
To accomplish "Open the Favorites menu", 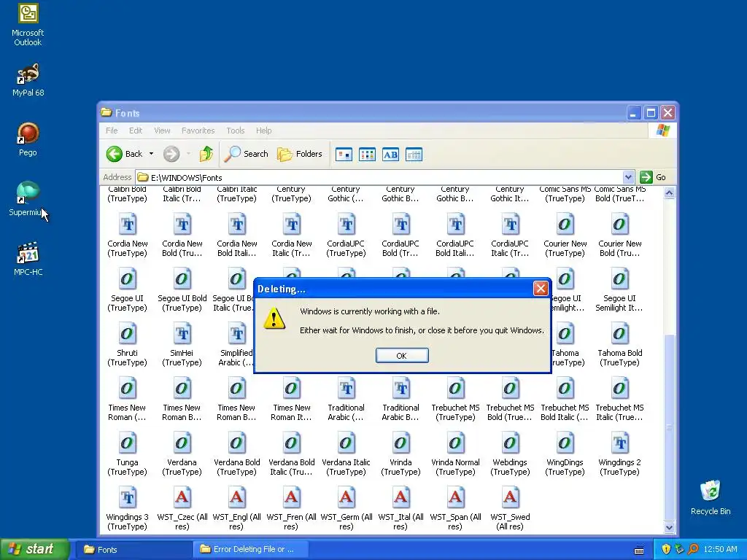I will pyautogui.click(x=198, y=131).
